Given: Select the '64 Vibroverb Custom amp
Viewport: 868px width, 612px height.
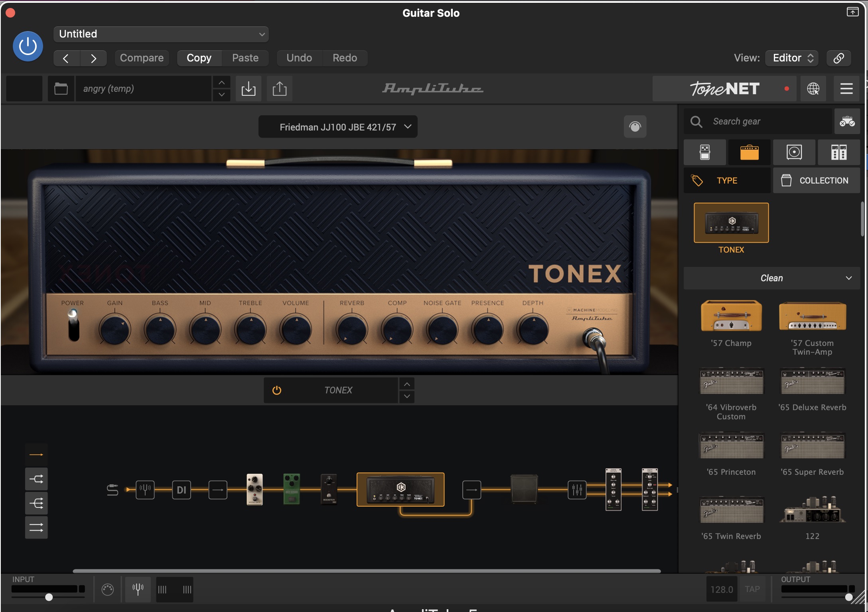Looking at the screenshot, I should click(x=731, y=381).
